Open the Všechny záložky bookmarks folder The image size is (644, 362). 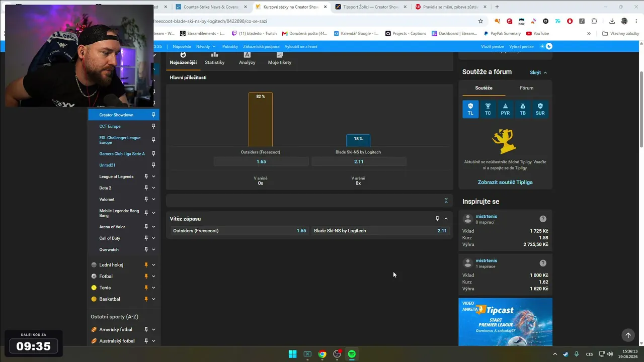point(620,34)
